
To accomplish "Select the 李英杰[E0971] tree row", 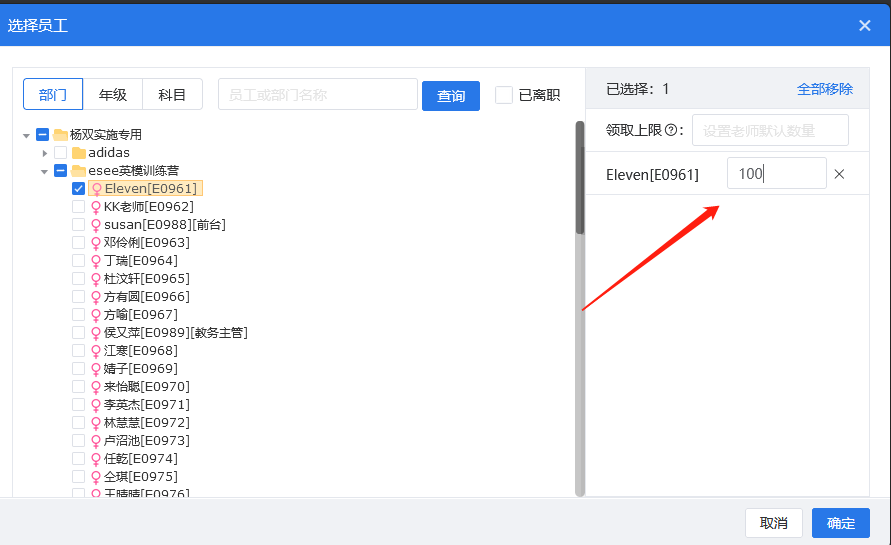I will (x=146, y=405).
